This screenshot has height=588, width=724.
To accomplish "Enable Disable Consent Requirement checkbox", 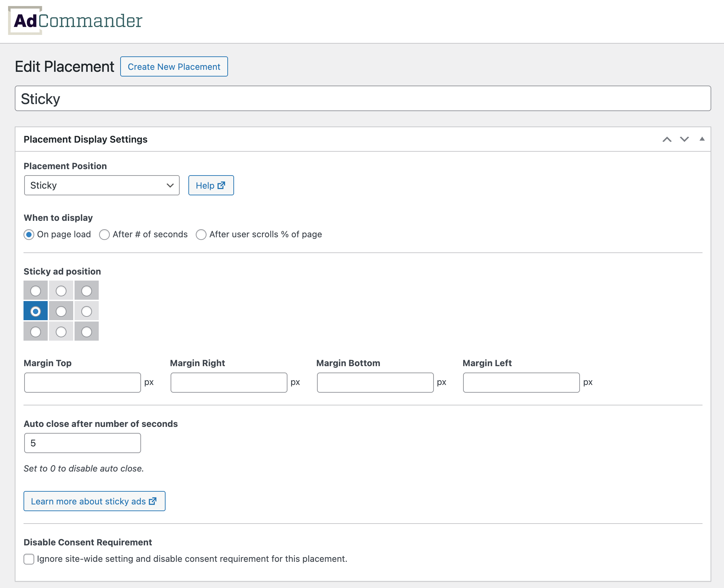I will [29, 559].
